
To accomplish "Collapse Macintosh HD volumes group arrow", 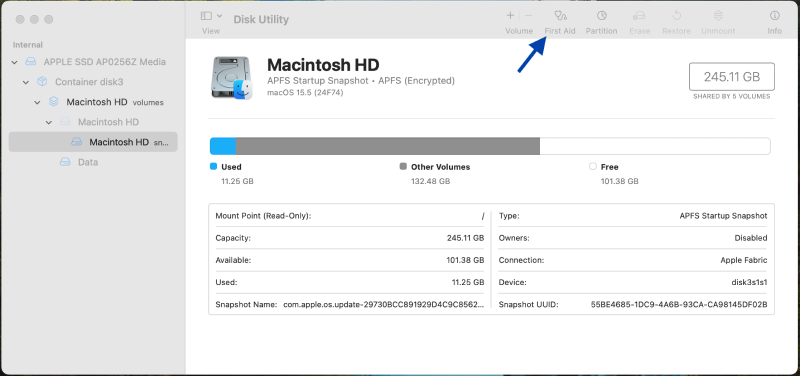I will pos(37,102).
